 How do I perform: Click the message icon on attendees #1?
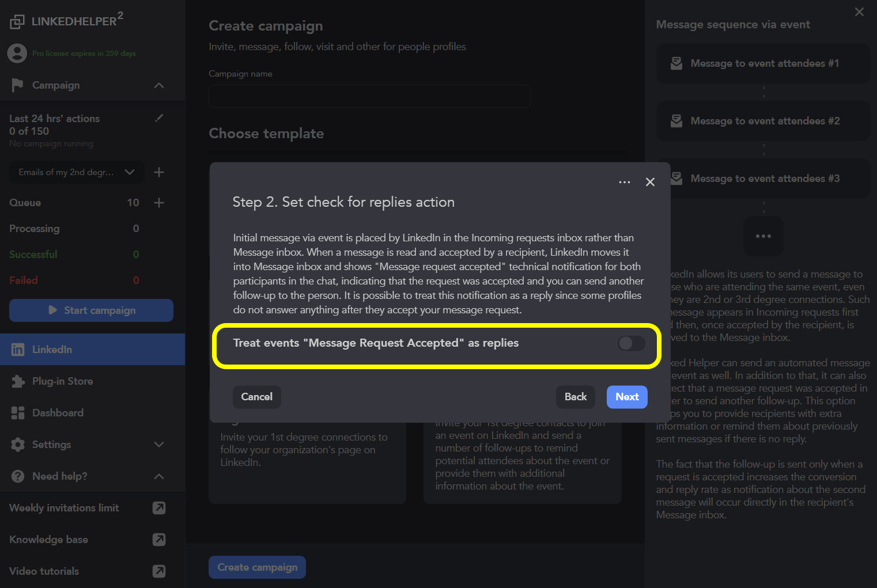pyautogui.click(x=676, y=63)
